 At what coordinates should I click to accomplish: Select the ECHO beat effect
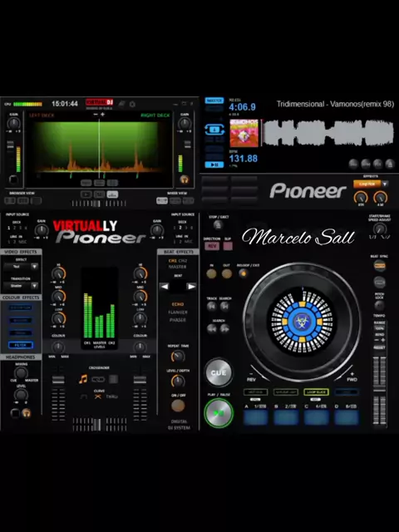[x=178, y=304]
